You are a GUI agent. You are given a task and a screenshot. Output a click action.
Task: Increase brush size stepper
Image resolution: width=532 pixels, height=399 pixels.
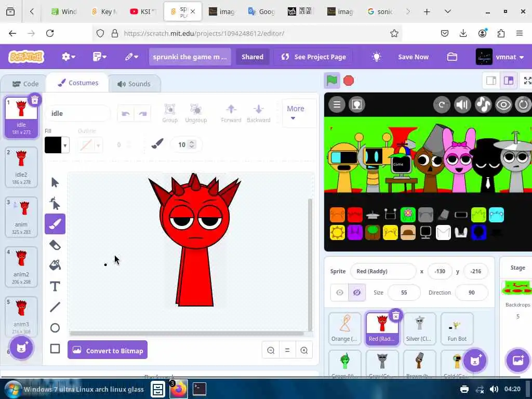click(x=192, y=142)
